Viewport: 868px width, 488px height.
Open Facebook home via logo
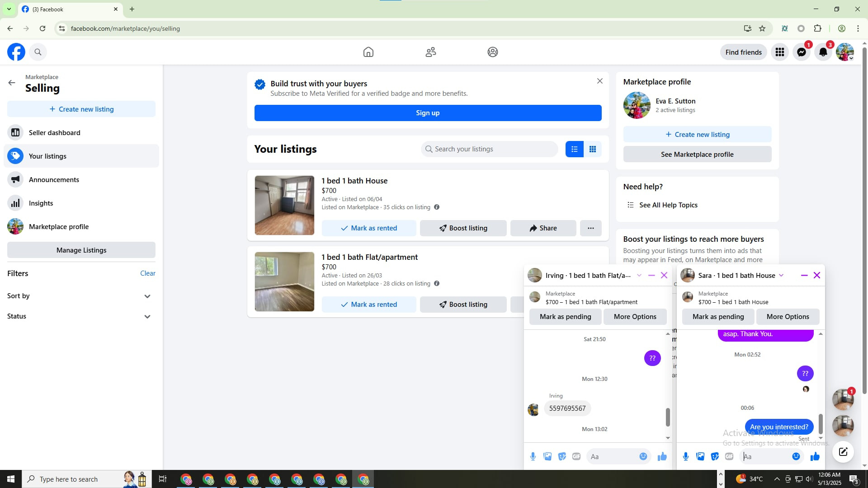16,52
